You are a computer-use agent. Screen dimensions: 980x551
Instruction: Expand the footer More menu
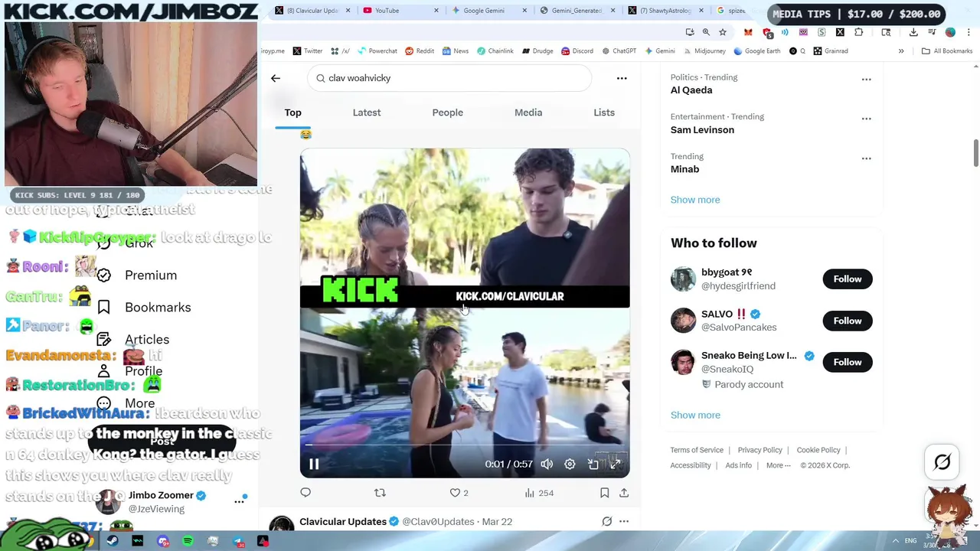(778, 465)
